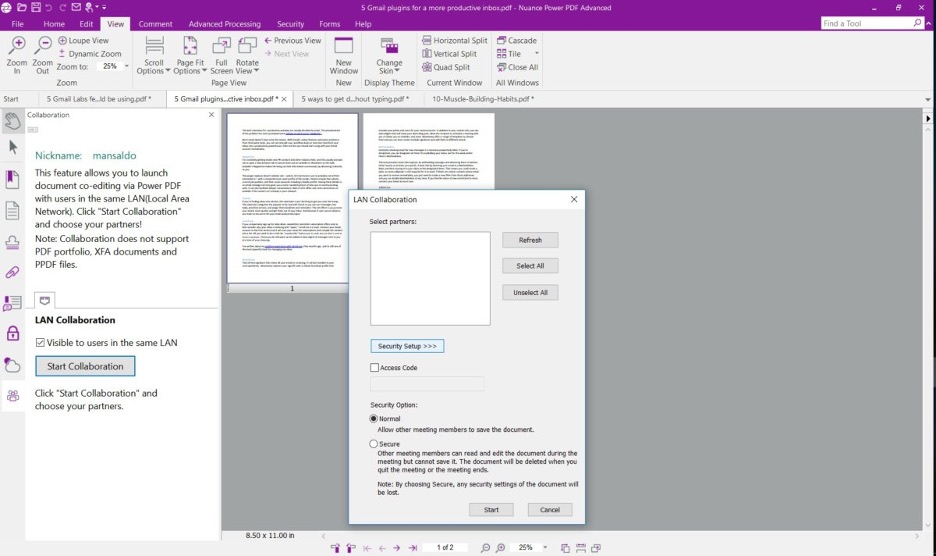Select the Horizontal Split icon
Screen dimensions: 936x556
point(426,41)
